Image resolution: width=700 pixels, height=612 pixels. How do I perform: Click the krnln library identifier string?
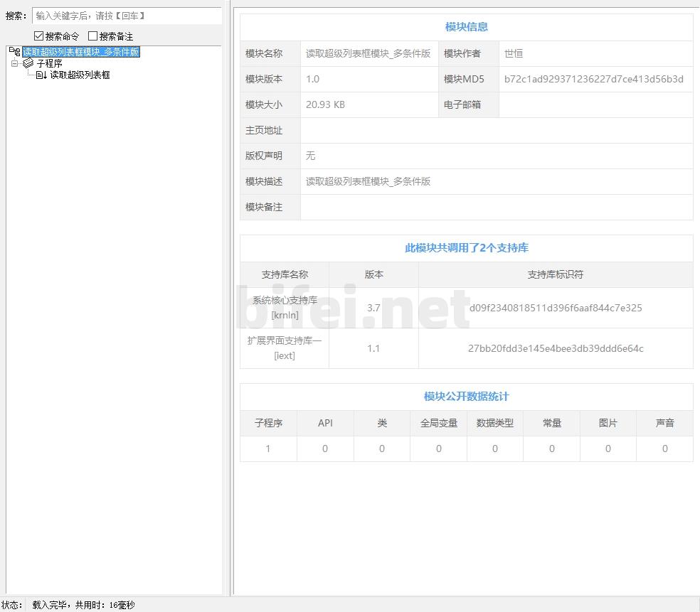[x=555, y=308]
